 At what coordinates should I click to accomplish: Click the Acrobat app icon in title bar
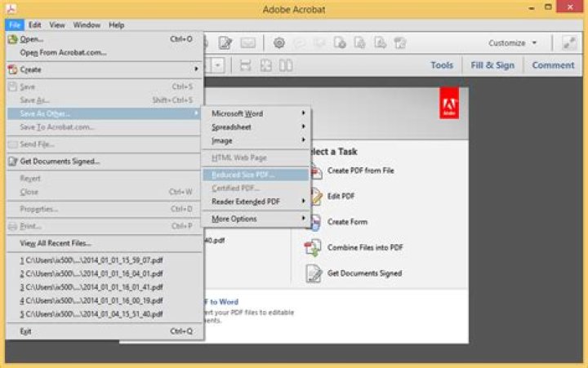11,9
